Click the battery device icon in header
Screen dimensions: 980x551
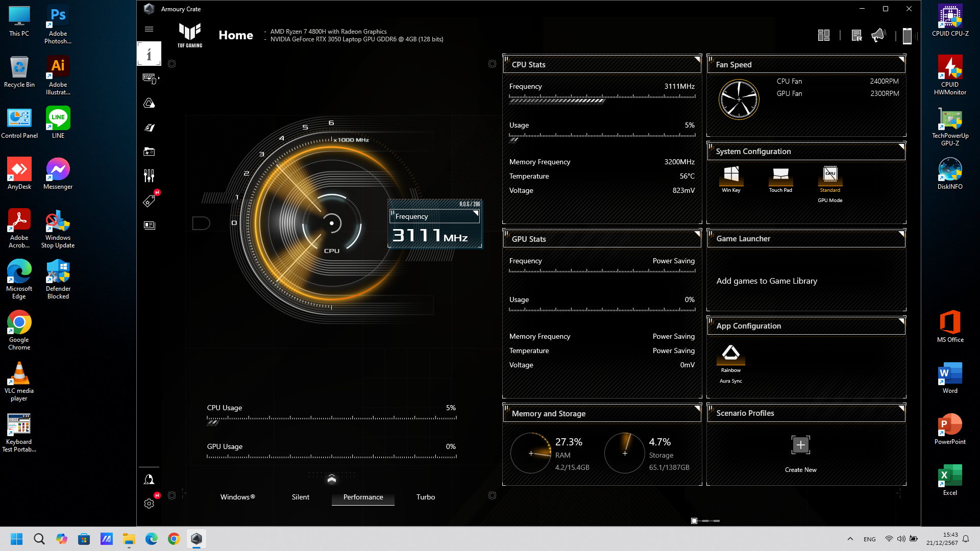[907, 35]
